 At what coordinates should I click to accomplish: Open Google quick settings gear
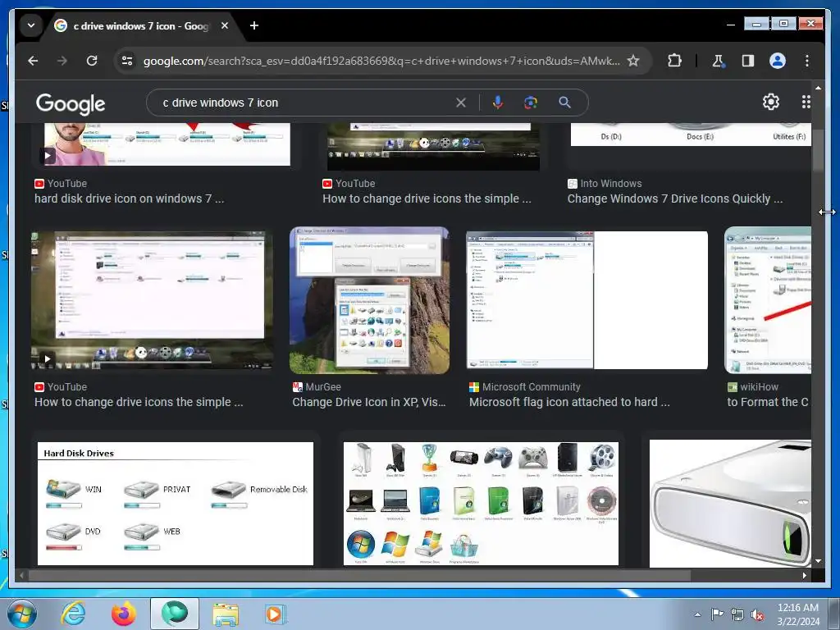770,101
